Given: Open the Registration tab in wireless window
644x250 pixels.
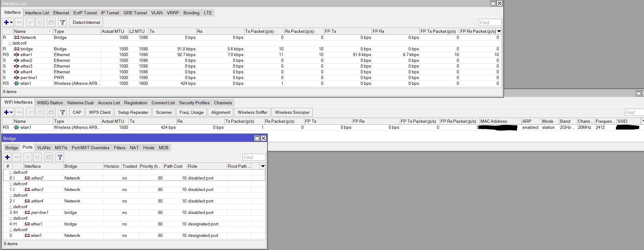Looking at the screenshot, I should (x=136, y=103).
